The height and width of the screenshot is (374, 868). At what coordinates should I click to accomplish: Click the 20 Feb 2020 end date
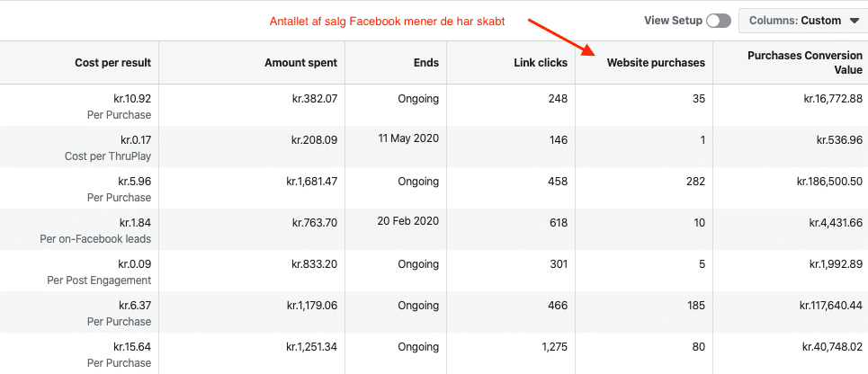[408, 221]
